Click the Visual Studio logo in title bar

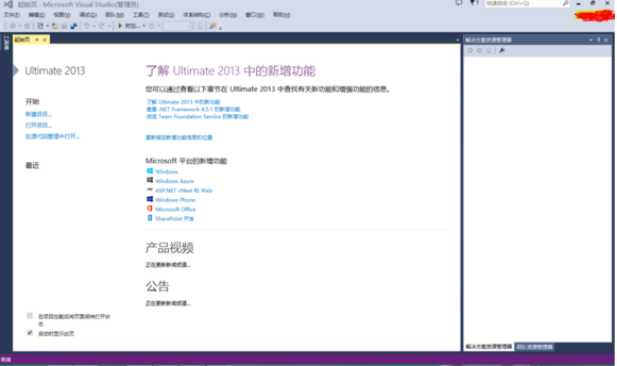pyautogui.click(x=8, y=4)
